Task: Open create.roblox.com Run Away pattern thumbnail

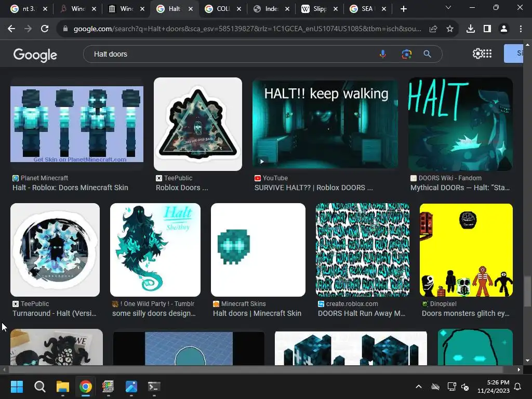Action: (x=362, y=250)
